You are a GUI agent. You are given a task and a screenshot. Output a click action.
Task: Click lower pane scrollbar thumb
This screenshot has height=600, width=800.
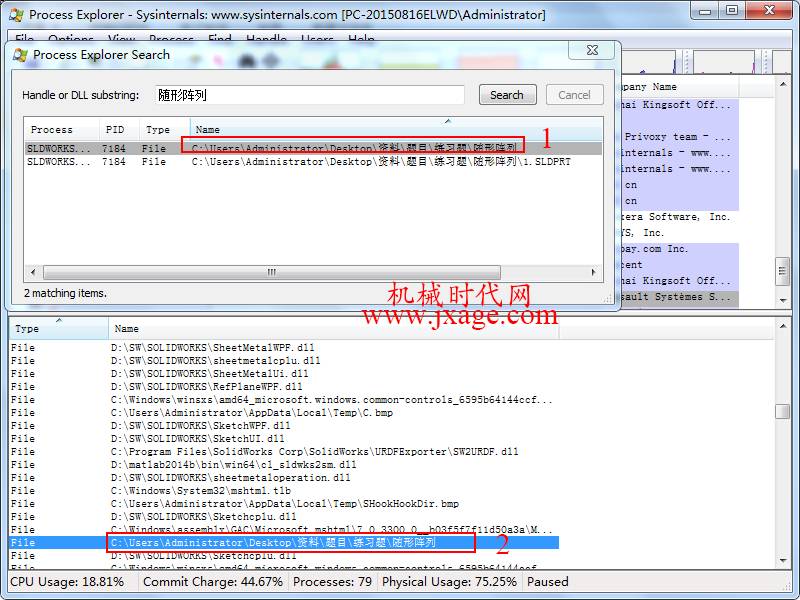click(782, 411)
